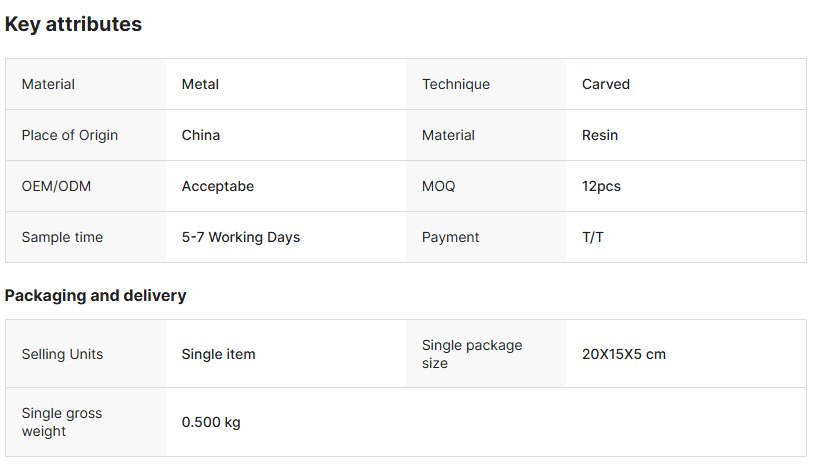Click the "Resin" material value
The image size is (816, 471).
(x=600, y=135)
